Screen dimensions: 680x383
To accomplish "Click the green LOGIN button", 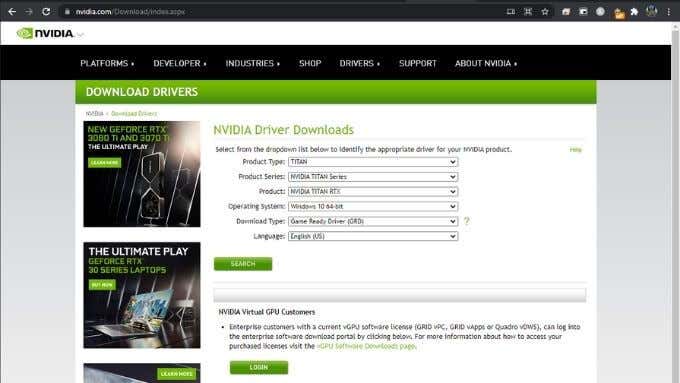I will pos(259,367).
